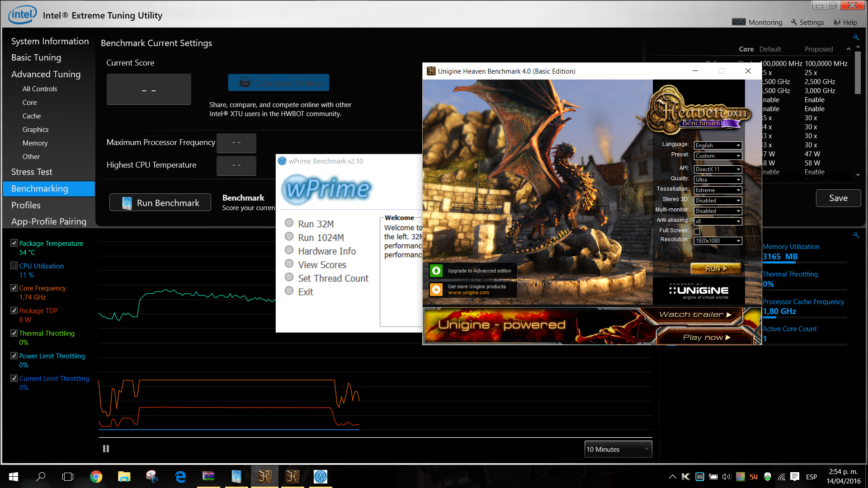Click Watch trailer banner link

coord(695,314)
